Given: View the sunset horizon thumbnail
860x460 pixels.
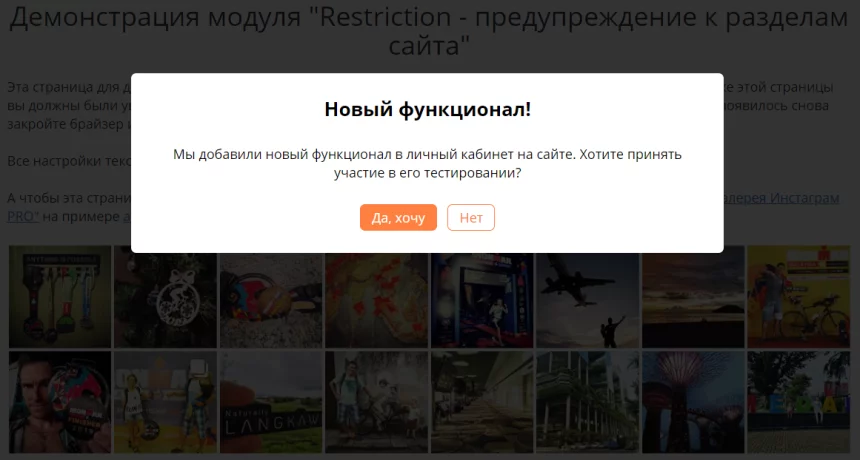Looking at the screenshot, I should tap(692, 296).
